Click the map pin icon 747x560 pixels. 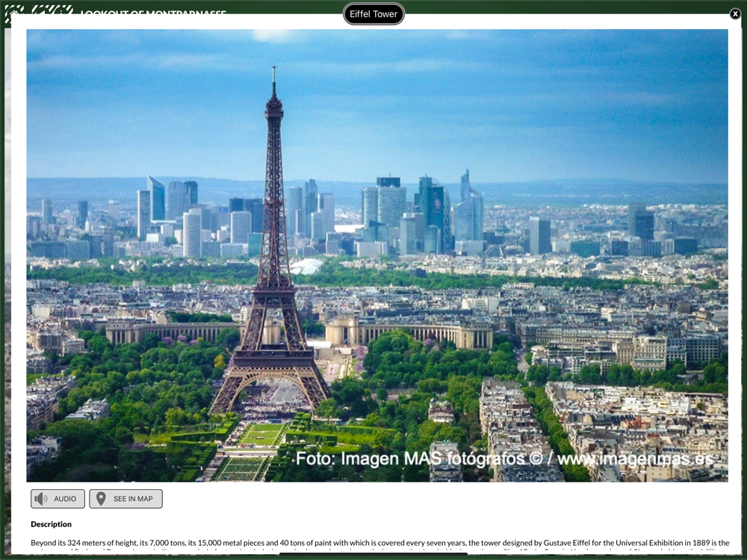(101, 499)
